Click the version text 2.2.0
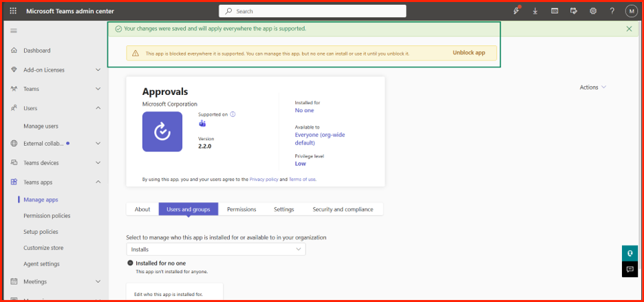The image size is (644, 302). (204, 147)
